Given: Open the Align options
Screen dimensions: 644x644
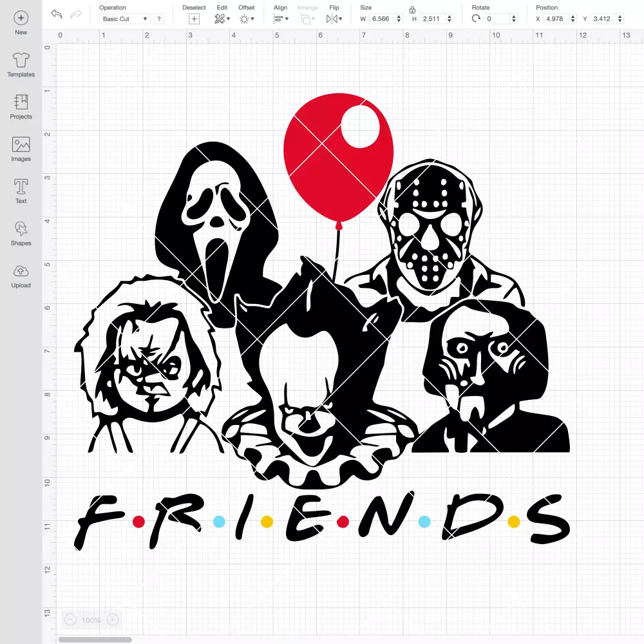Looking at the screenshot, I should (278, 19).
